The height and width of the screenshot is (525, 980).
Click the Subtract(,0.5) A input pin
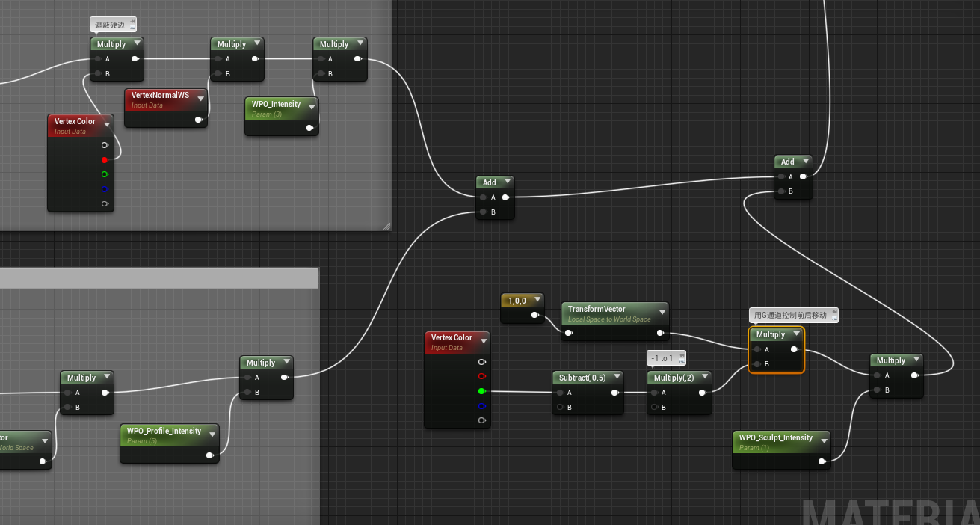pyautogui.click(x=560, y=393)
